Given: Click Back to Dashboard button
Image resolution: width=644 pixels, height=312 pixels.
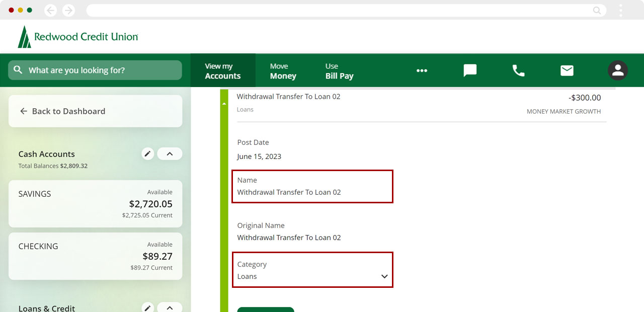Looking at the screenshot, I should click(x=96, y=111).
